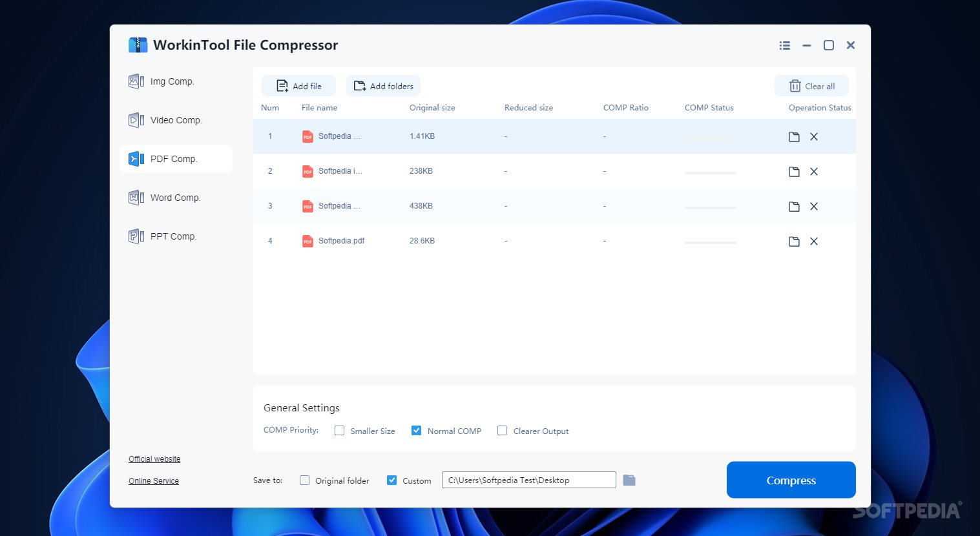The image size is (980, 536).
Task: Open folder for the 238KB file
Action: [x=794, y=172]
